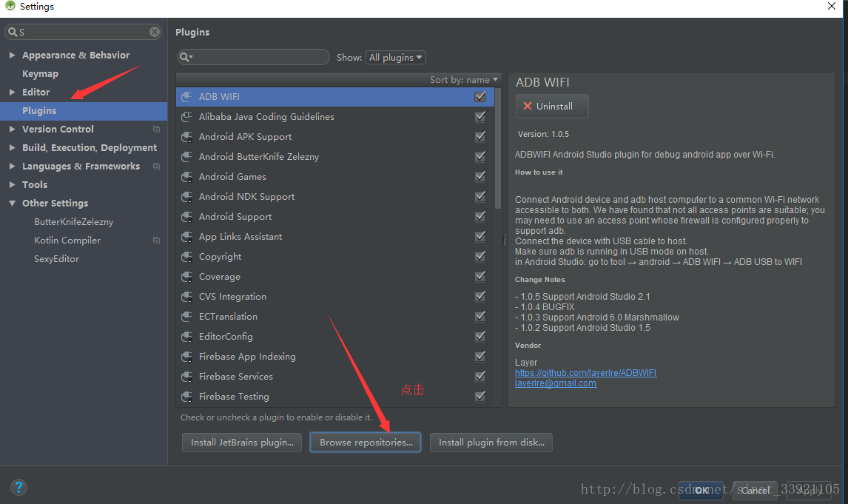848x504 pixels.
Task: Click Install plugin from disk button
Action: pyautogui.click(x=491, y=443)
